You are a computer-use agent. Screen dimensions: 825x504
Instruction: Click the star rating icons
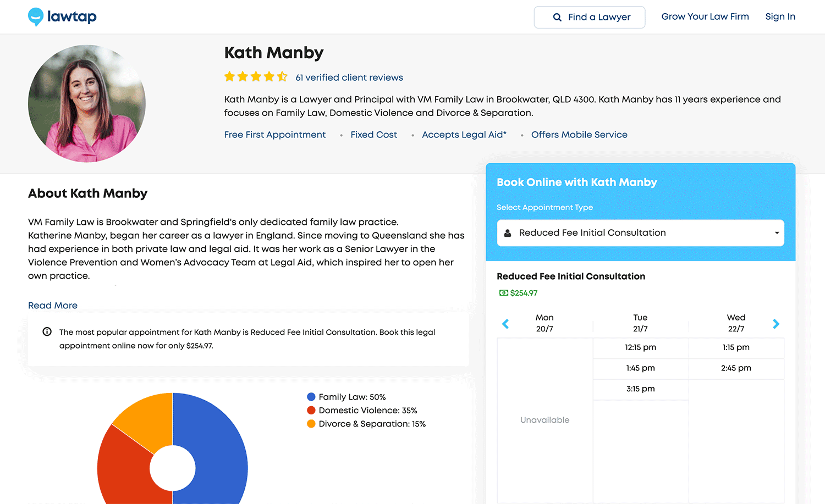click(x=256, y=77)
